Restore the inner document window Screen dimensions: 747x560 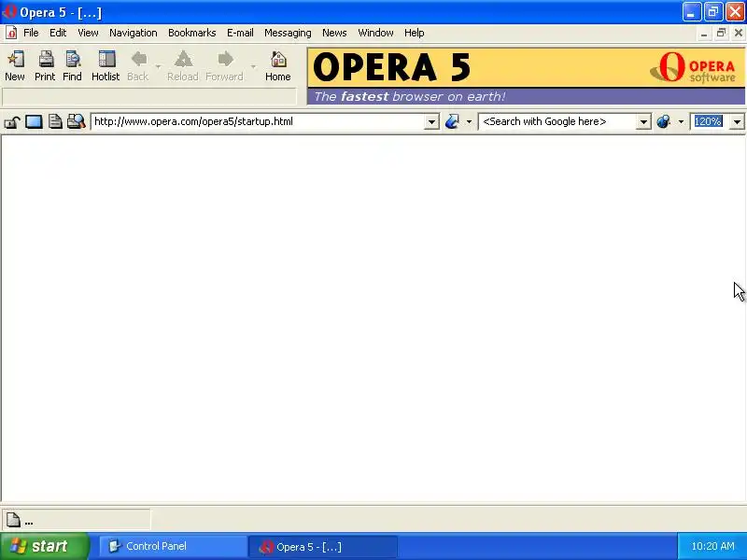[721, 33]
